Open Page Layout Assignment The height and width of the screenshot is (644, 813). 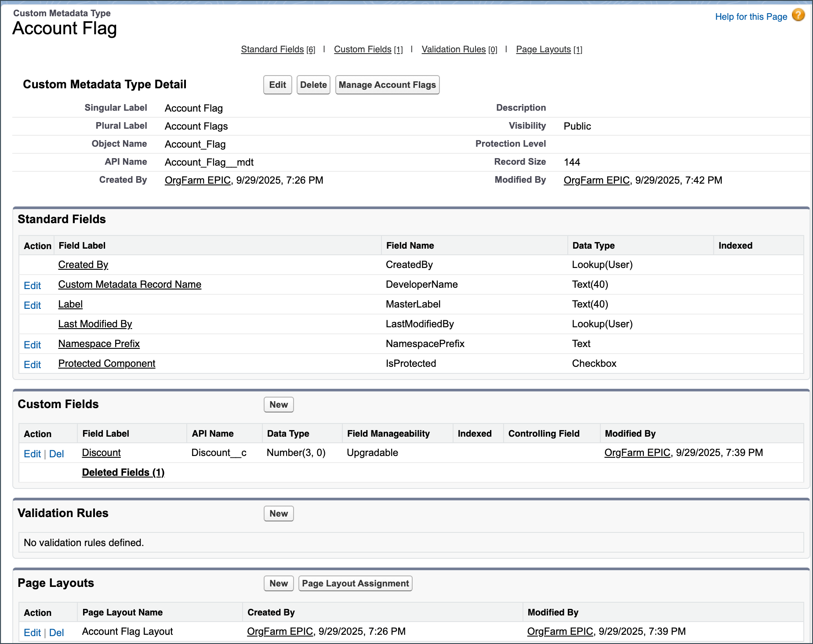[355, 583]
